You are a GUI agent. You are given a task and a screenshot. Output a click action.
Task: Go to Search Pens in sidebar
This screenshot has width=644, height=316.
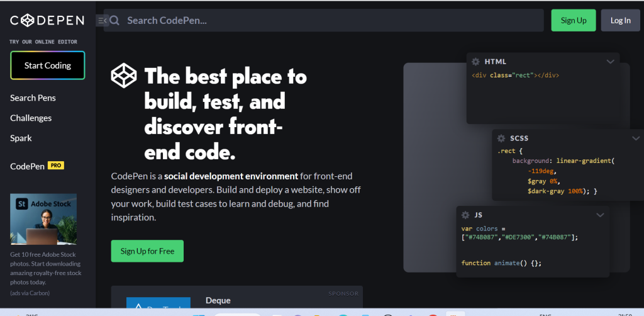pyautogui.click(x=33, y=98)
